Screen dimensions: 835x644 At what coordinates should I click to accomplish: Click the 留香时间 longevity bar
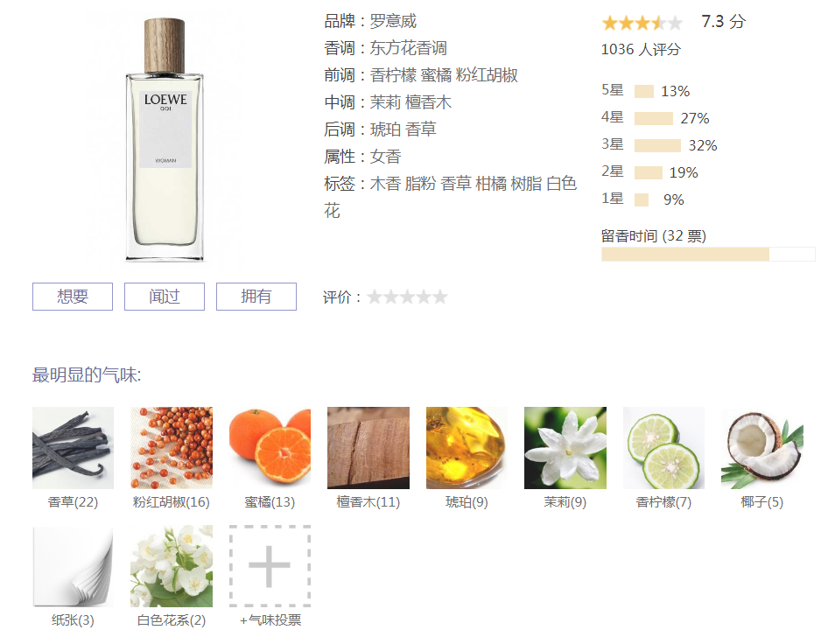click(708, 254)
